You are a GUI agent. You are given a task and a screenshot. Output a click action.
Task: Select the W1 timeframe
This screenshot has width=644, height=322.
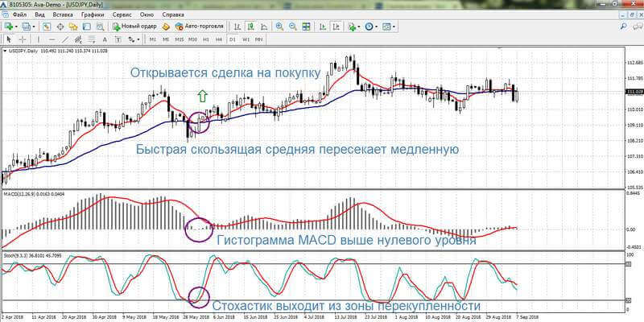click(x=246, y=39)
